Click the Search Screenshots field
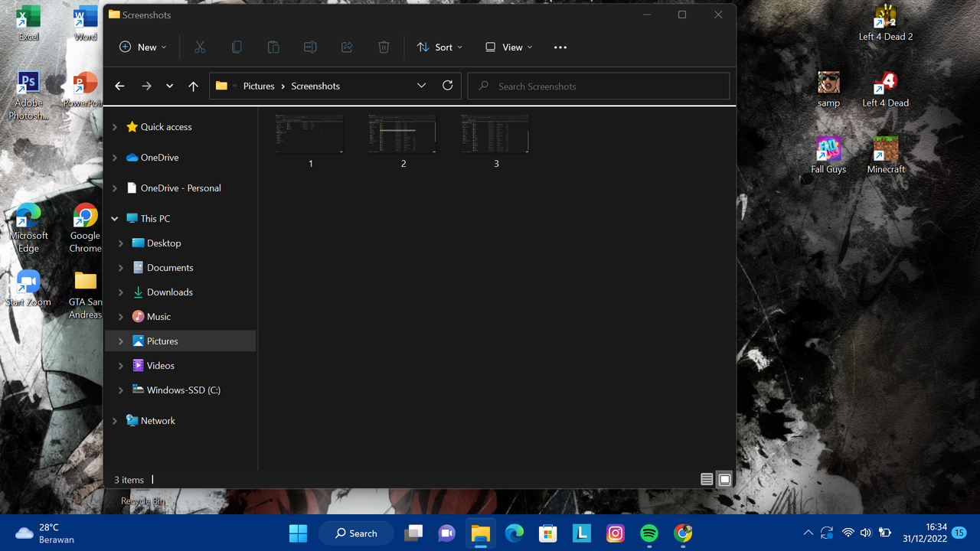Screen dimensions: 980x551 pyautogui.click(x=599, y=86)
